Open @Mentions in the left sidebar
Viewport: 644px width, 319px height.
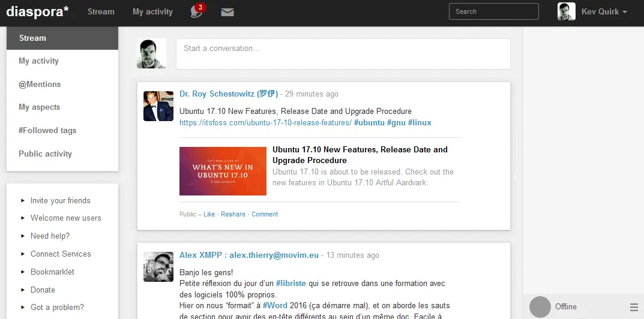coord(40,85)
